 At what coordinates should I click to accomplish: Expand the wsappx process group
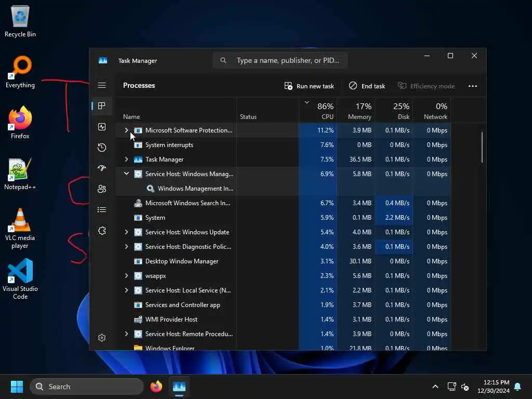[x=126, y=276]
